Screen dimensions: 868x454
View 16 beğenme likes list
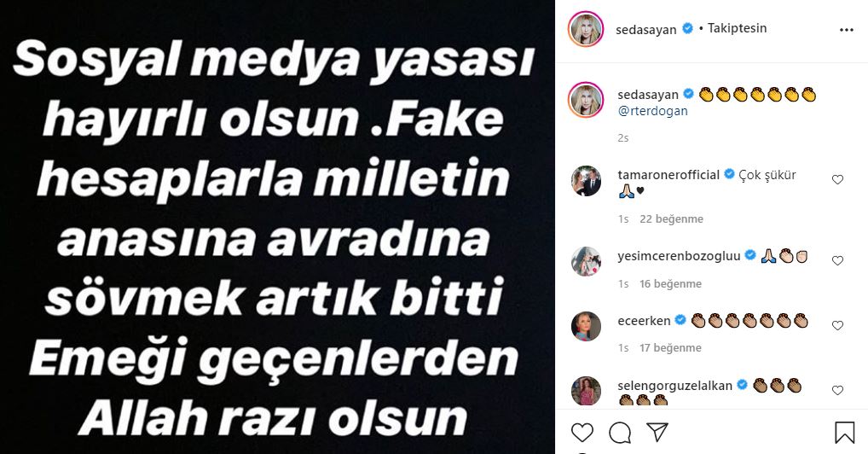point(670,284)
